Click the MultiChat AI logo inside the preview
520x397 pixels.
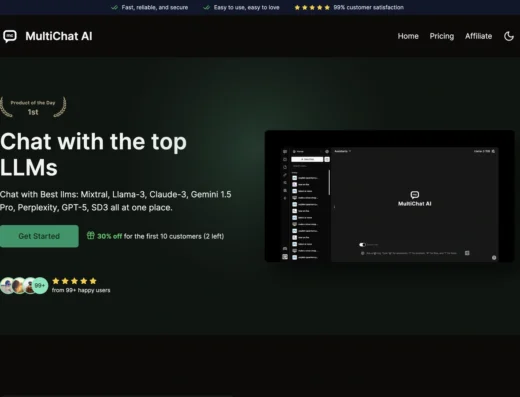tap(415, 199)
